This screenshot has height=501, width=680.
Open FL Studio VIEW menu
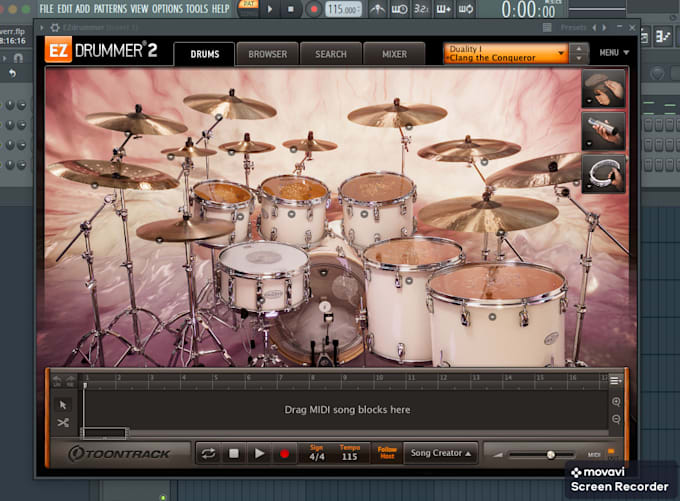139,9
